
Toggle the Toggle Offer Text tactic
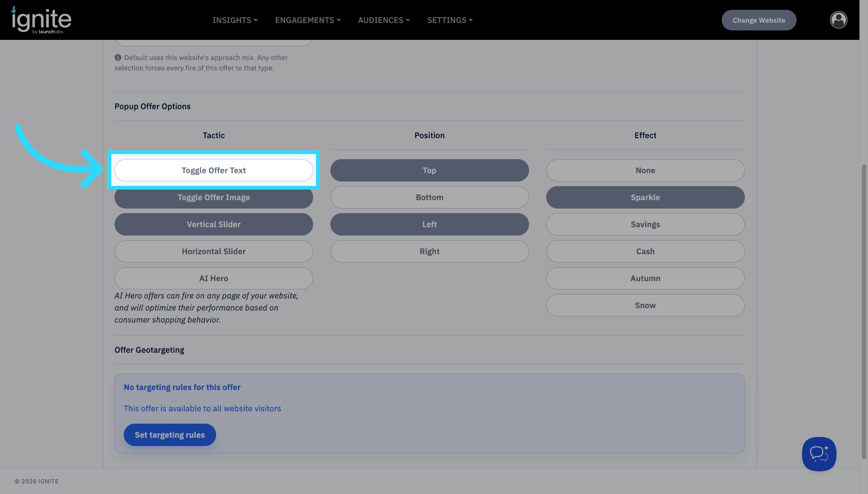point(214,170)
